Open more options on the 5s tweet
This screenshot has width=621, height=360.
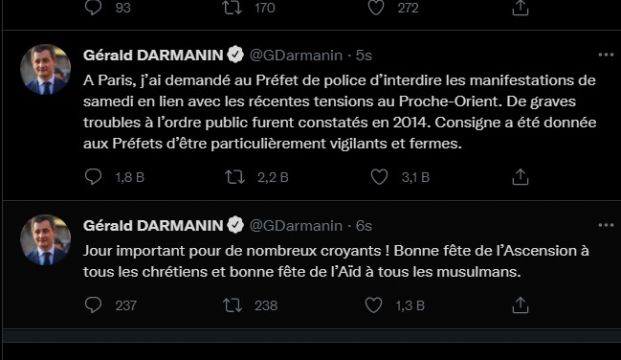coord(606,55)
